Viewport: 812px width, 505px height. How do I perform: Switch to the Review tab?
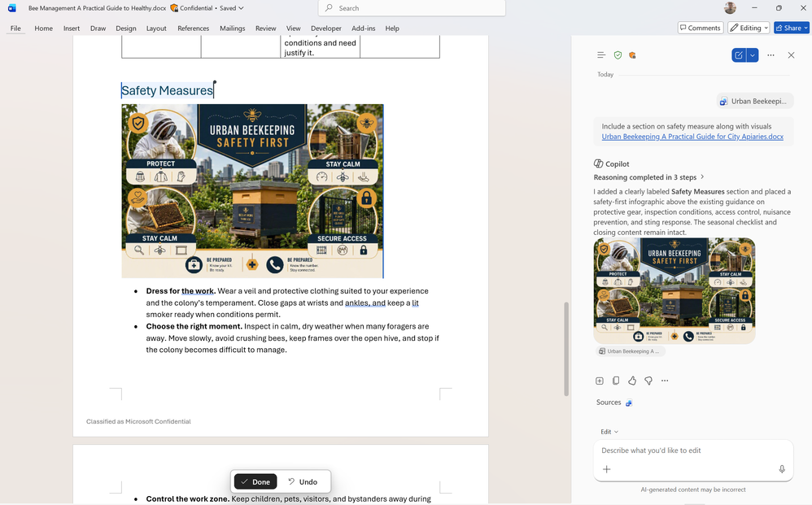pyautogui.click(x=266, y=28)
